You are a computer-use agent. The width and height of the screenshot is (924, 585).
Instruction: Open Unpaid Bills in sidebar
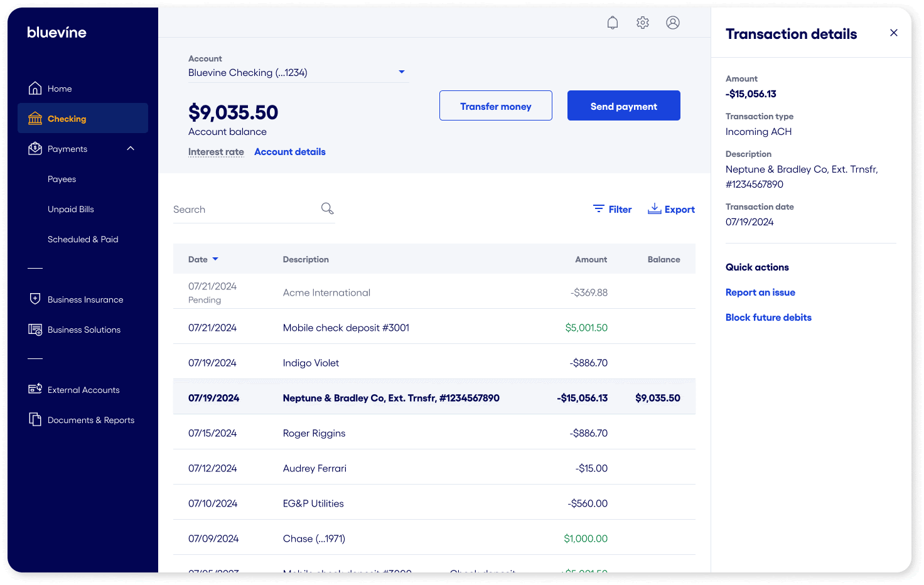click(x=71, y=209)
